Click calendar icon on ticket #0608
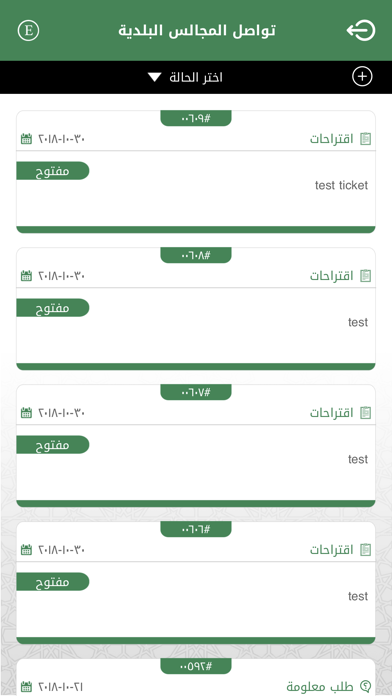This screenshot has height=696, width=392. click(x=27, y=276)
